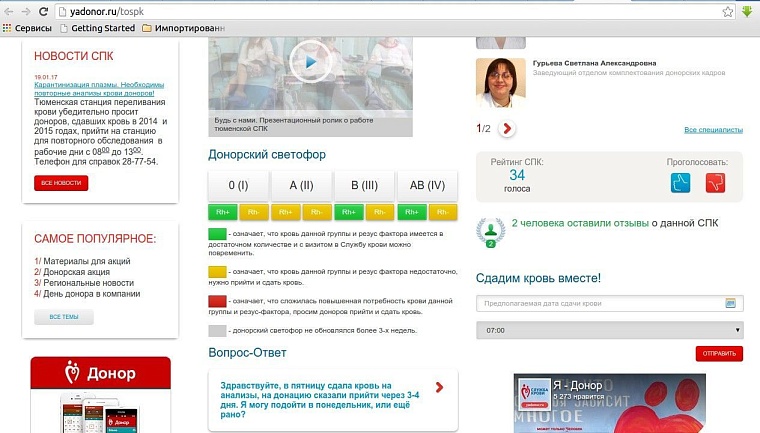Click the phone mockups in Донор banner

coord(100,413)
